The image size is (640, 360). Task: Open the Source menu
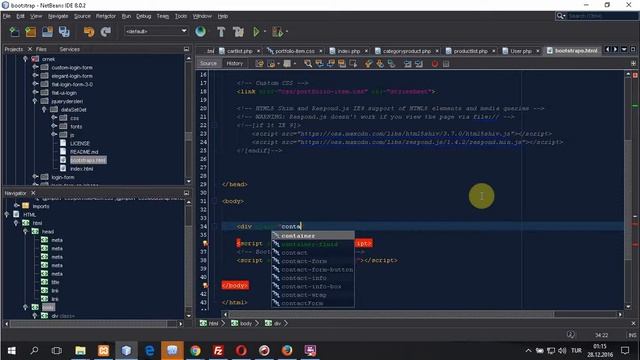pos(82,16)
